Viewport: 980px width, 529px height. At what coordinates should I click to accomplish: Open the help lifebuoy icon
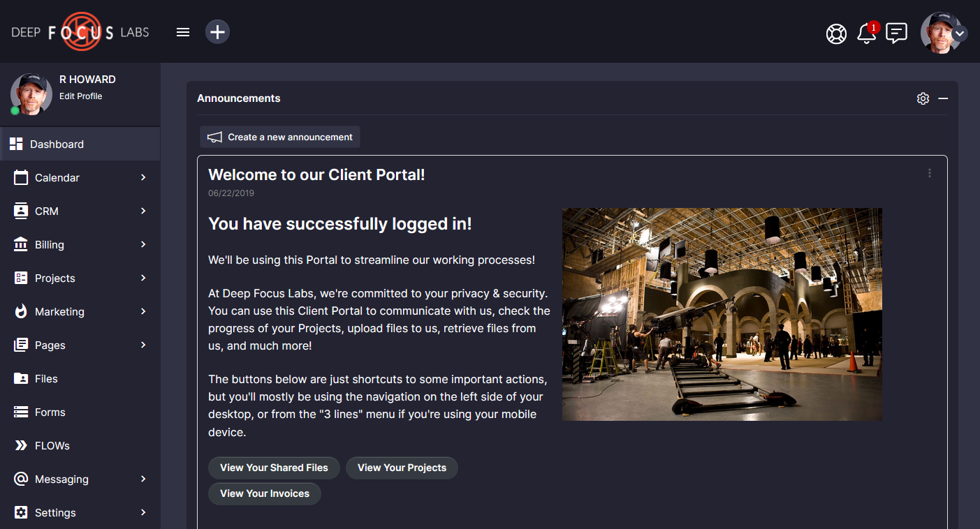click(x=836, y=33)
